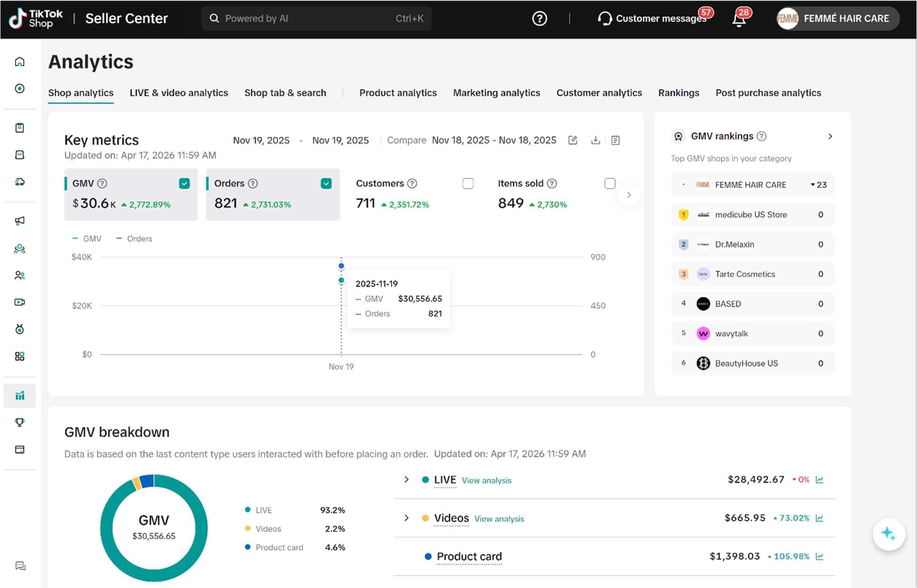Uncheck the GMV metric checkbox
This screenshot has height=588, width=917.
pos(185,184)
